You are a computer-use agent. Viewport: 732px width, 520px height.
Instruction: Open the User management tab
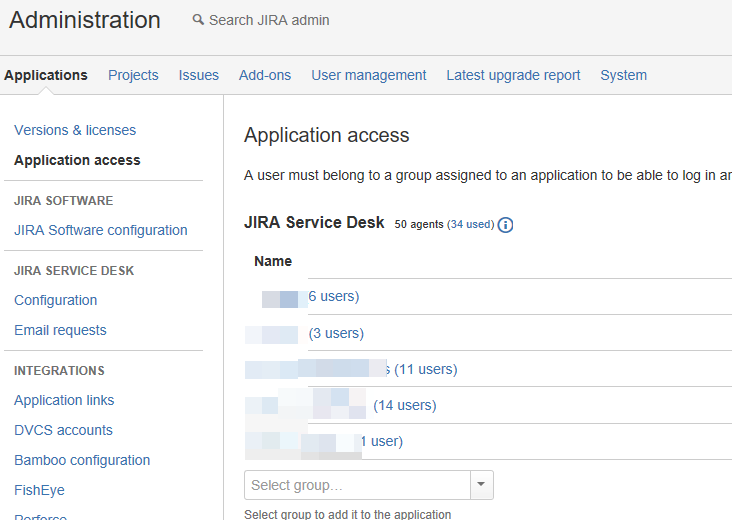pyautogui.click(x=369, y=75)
